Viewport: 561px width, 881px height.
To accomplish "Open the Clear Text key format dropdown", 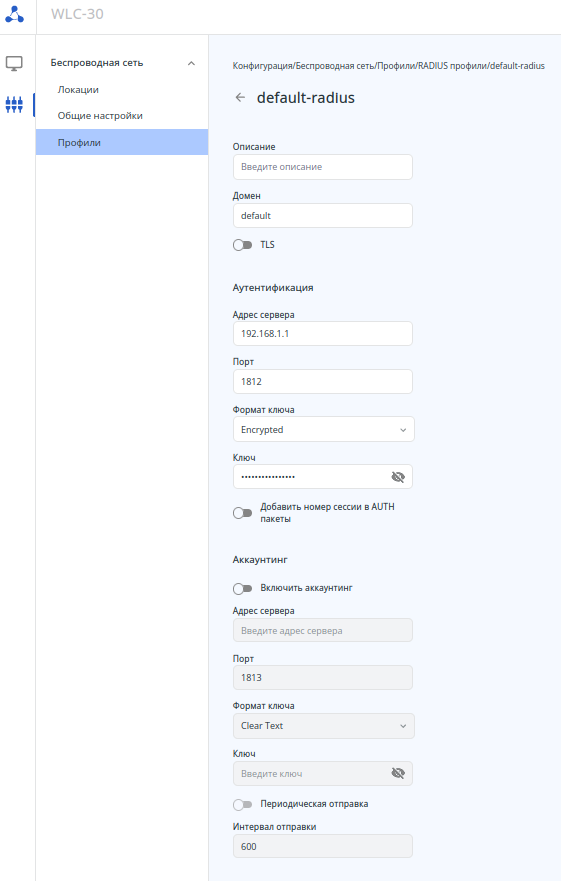I will 323,726.
